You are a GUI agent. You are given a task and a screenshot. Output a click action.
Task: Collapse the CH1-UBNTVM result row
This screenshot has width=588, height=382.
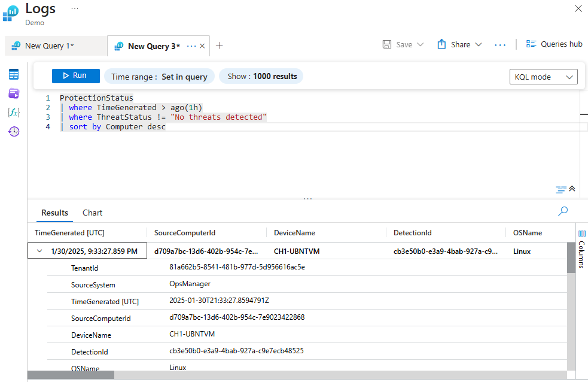pyautogui.click(x=39, y=251)
